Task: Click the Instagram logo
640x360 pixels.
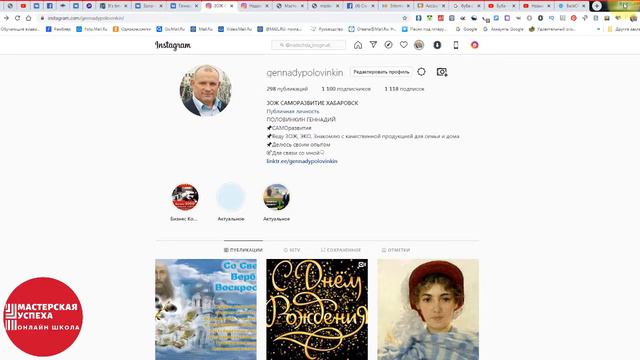Action: point(173,45)
